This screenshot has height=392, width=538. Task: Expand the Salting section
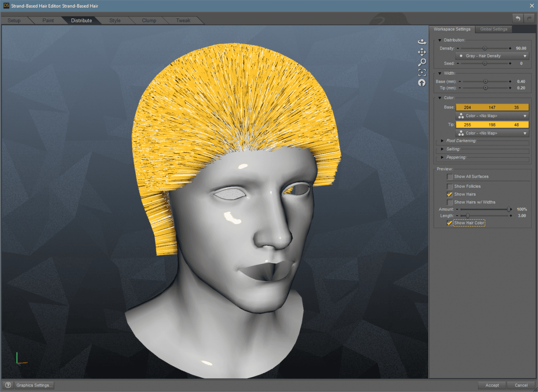click(x=442, y=149)
